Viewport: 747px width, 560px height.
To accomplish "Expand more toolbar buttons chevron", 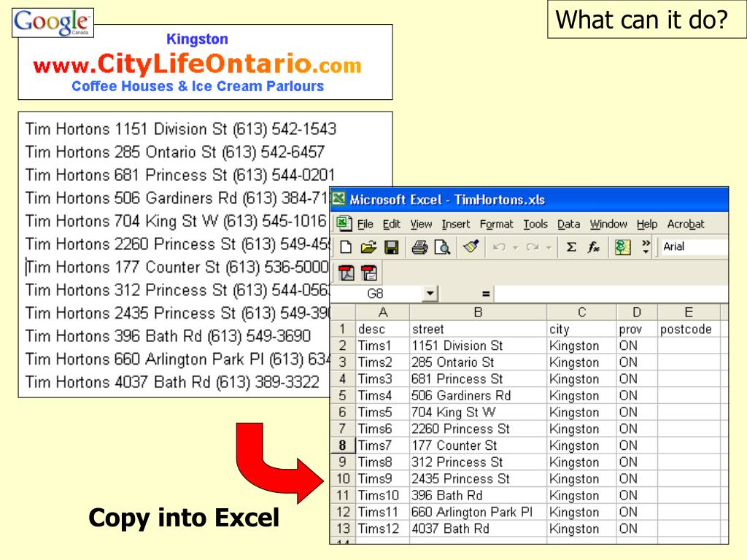I will point(646,246).
